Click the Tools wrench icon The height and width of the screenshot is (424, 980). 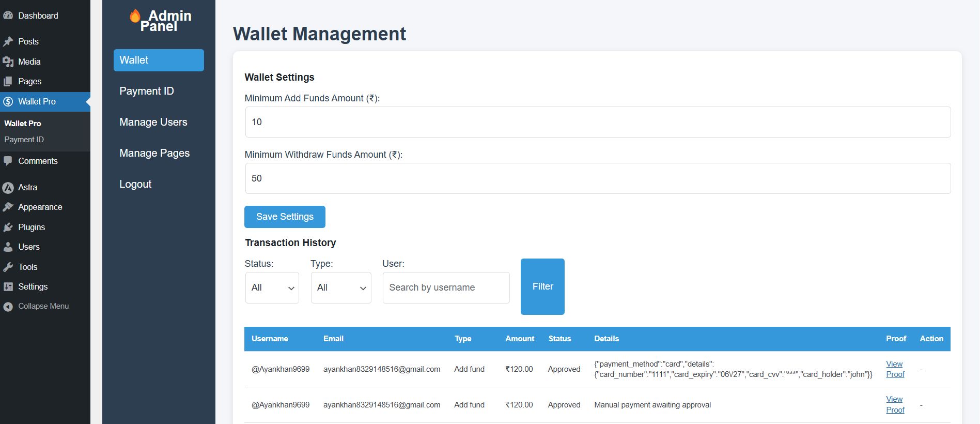coord(8,267)
